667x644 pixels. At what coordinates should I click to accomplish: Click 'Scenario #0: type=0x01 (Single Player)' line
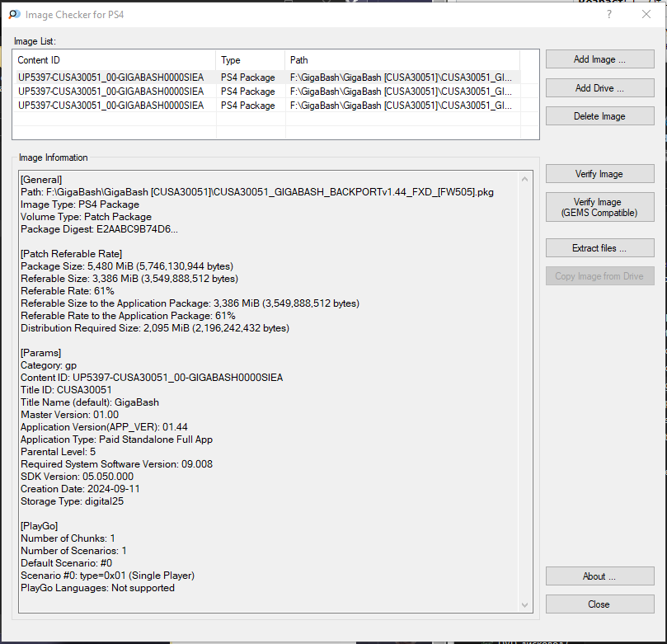pyautogui.click(x=108, y=576)
